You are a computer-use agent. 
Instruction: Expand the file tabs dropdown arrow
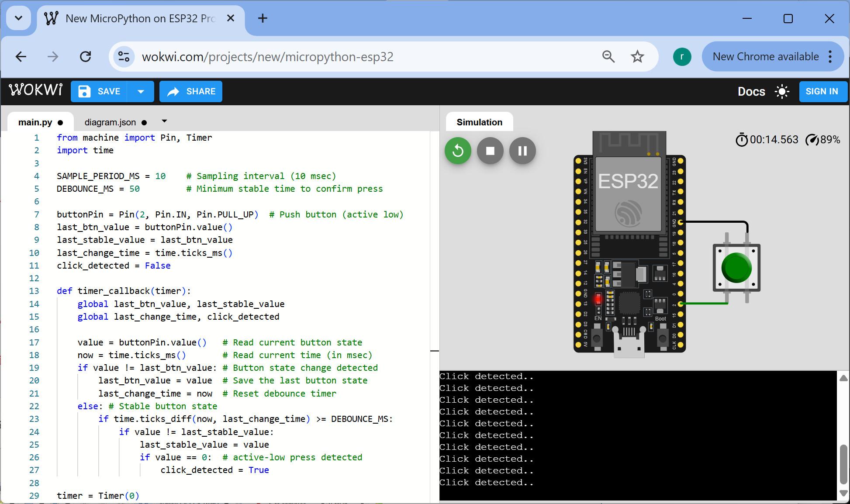164,121
